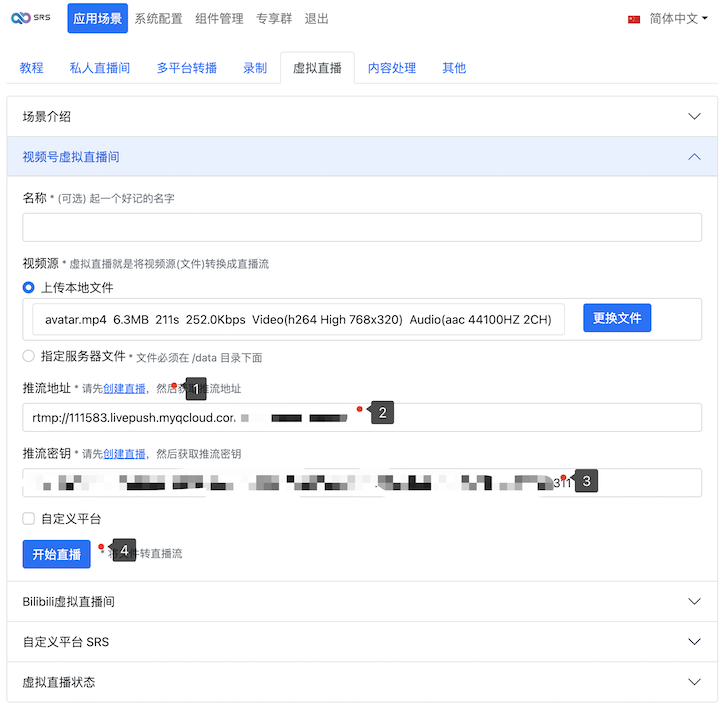Select the 指定服务器文件 radio option
The height and width of the screenshot is (704, 720).
pos(29,356)
